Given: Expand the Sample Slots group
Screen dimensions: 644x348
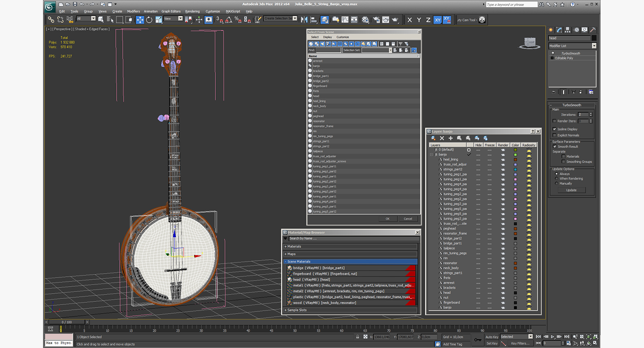Looking at the screenshot, I should [351, 310].
